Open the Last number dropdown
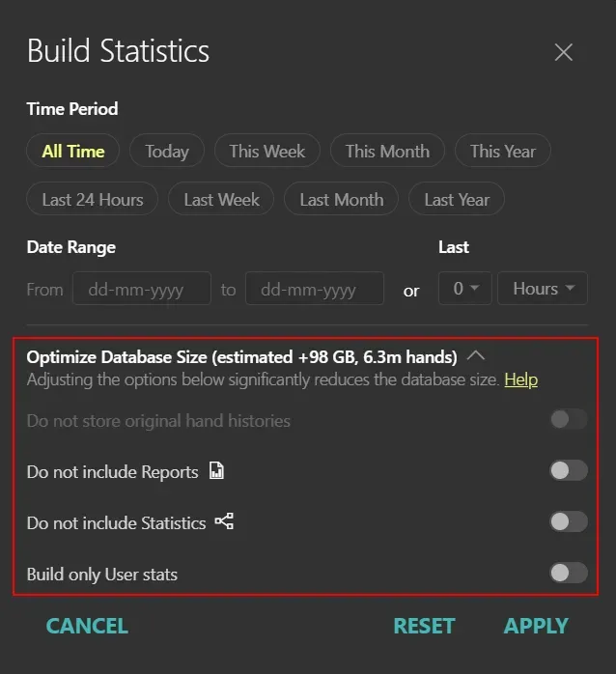Viewport: 616px width, 674px height. point(464,289)
